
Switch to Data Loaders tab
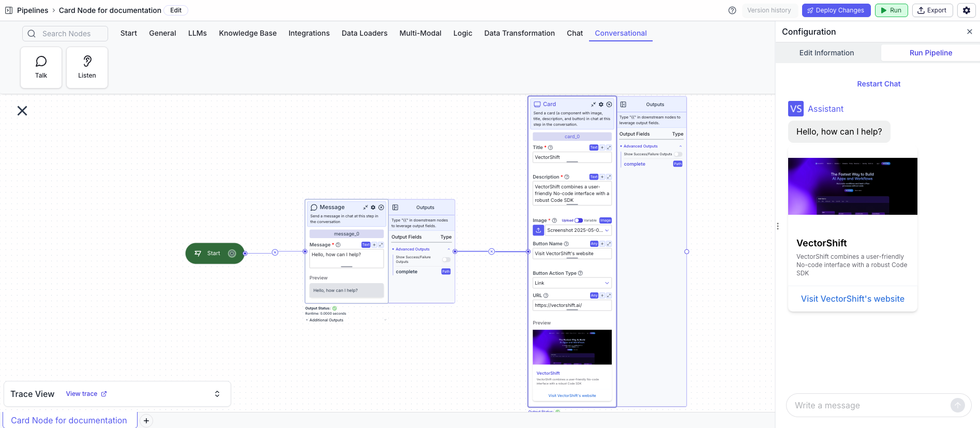point(365,33)
